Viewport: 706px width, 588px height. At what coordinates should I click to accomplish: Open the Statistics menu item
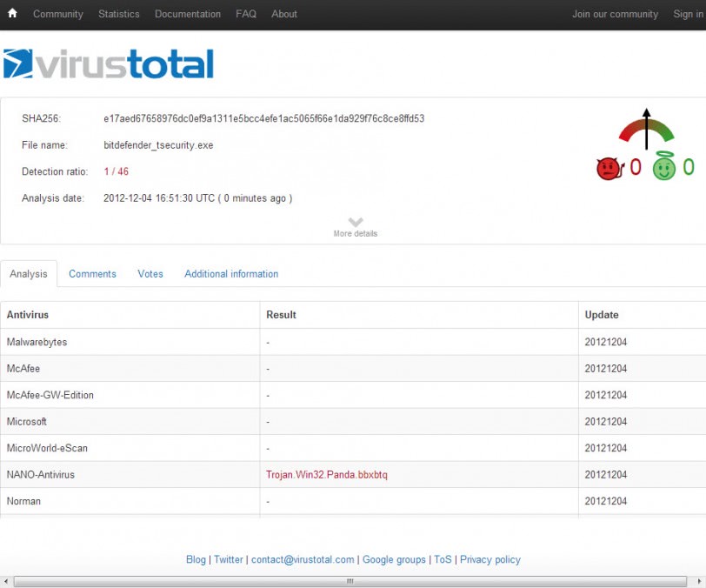[118, 14]
